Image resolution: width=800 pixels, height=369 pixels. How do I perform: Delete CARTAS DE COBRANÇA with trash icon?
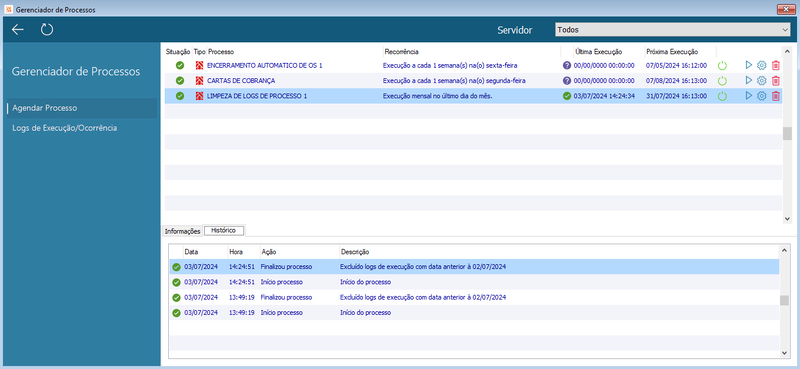tap(776, 81)
